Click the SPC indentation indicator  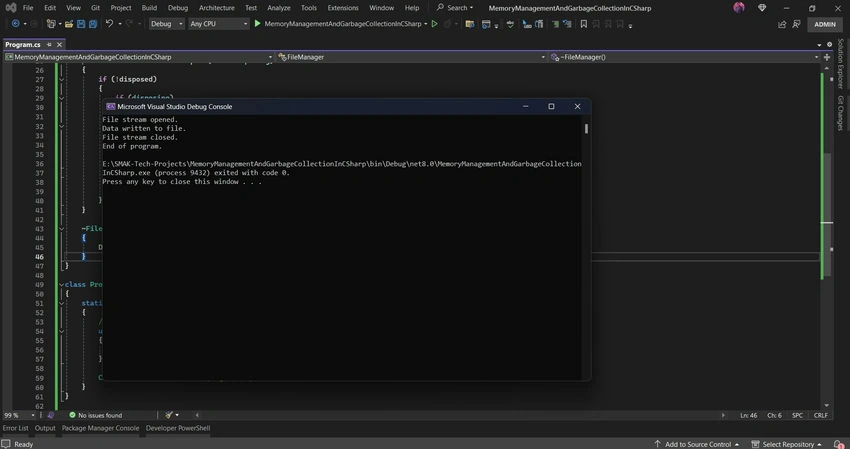[x=797, y=415]
